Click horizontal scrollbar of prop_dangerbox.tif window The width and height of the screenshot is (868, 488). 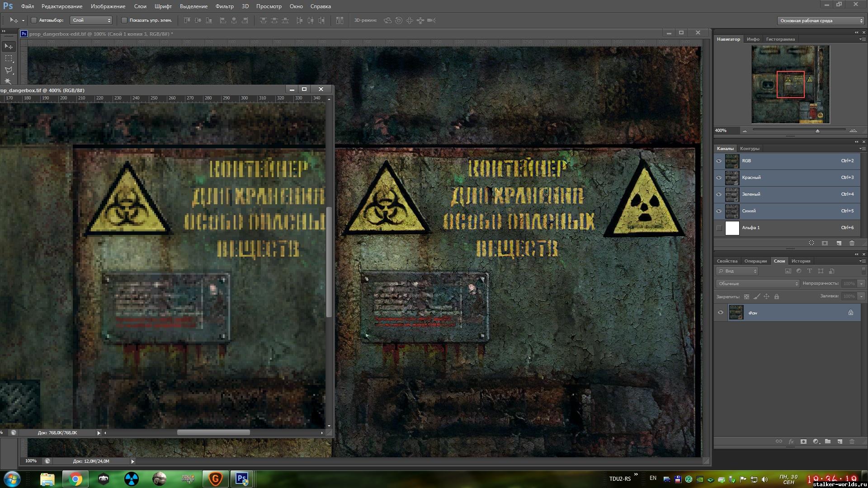point(213,433)
